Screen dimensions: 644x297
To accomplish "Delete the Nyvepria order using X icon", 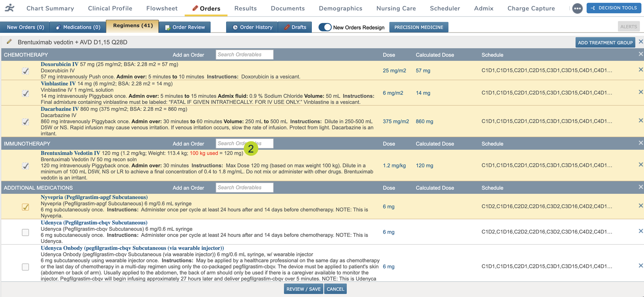I will (640, 206).
